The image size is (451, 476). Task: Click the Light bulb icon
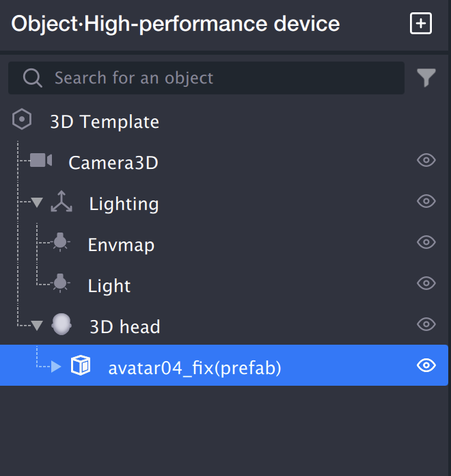click(x=60, y=284)
